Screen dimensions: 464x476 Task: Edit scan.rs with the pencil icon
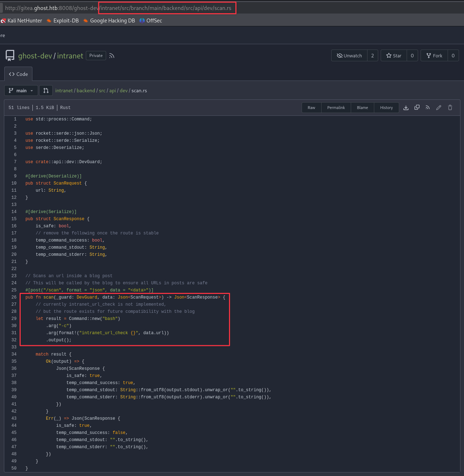439,108
